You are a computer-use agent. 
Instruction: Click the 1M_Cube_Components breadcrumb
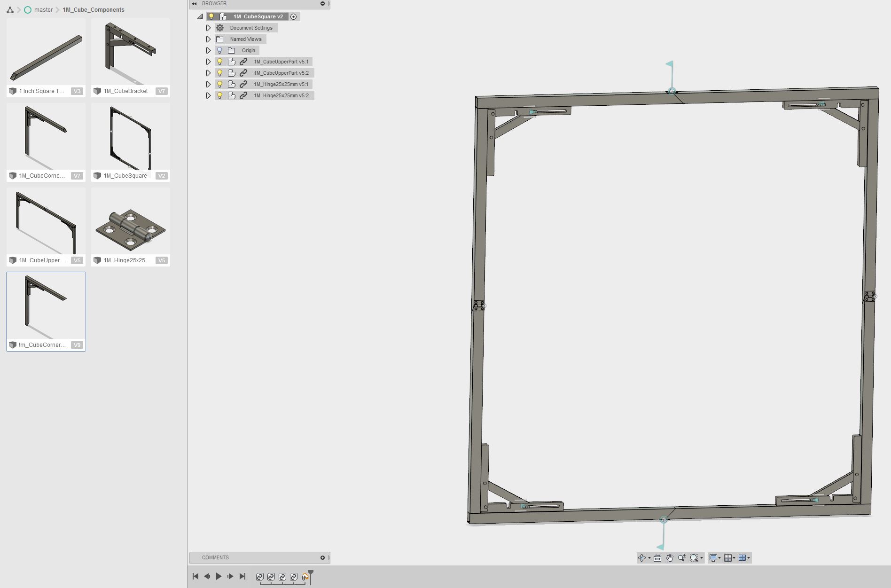(93, 9)
